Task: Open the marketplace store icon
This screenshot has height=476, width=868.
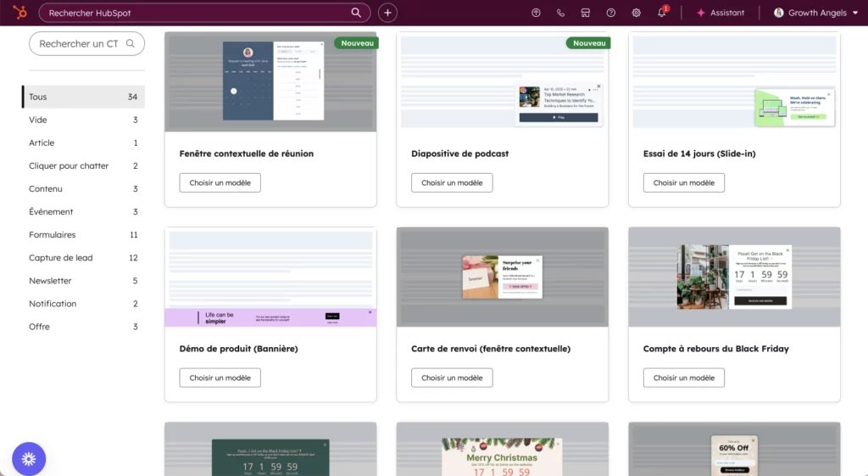Action: (585, 13)
